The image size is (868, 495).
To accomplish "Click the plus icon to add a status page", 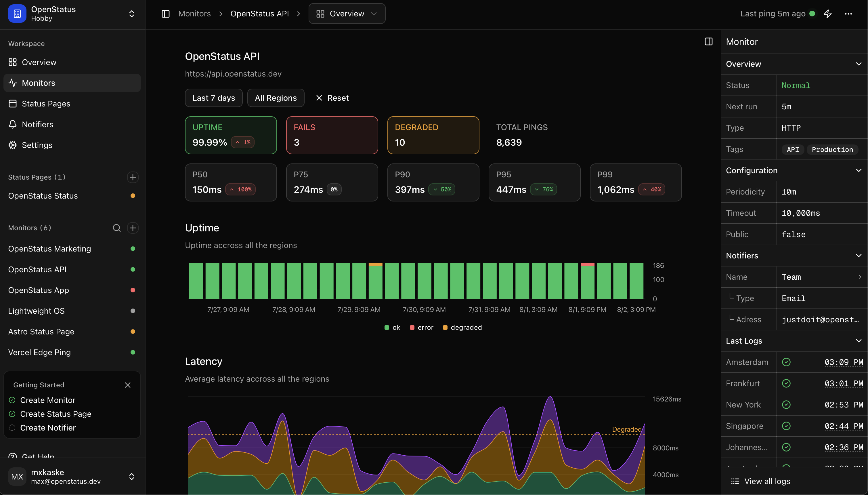I will (x=133, y=177).
